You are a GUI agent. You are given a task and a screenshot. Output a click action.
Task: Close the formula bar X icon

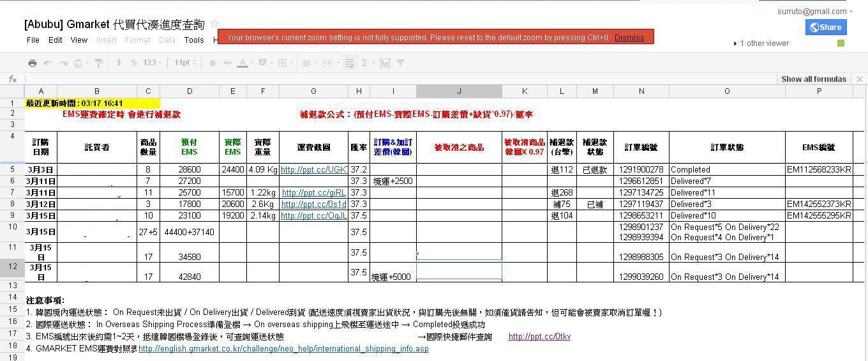(859, 79)
